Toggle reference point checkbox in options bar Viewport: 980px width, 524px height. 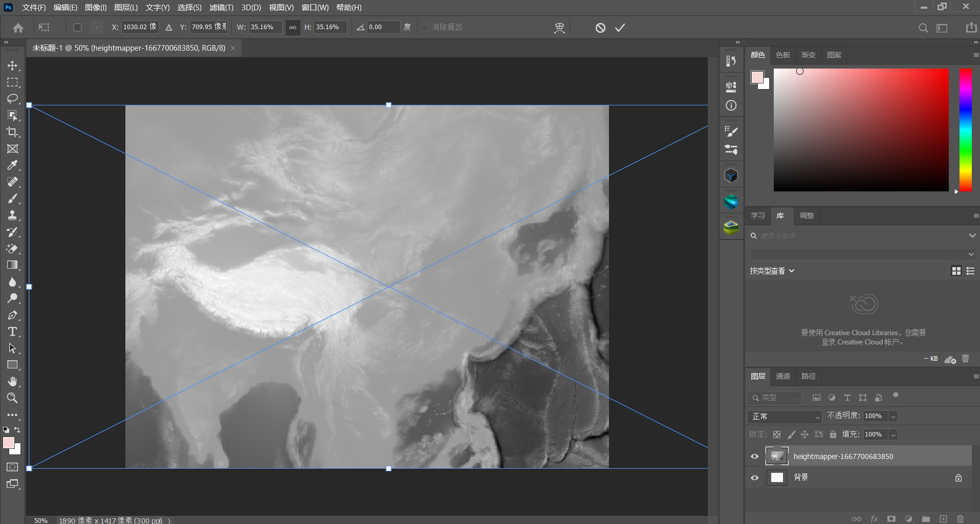click(x=77, y=28)
